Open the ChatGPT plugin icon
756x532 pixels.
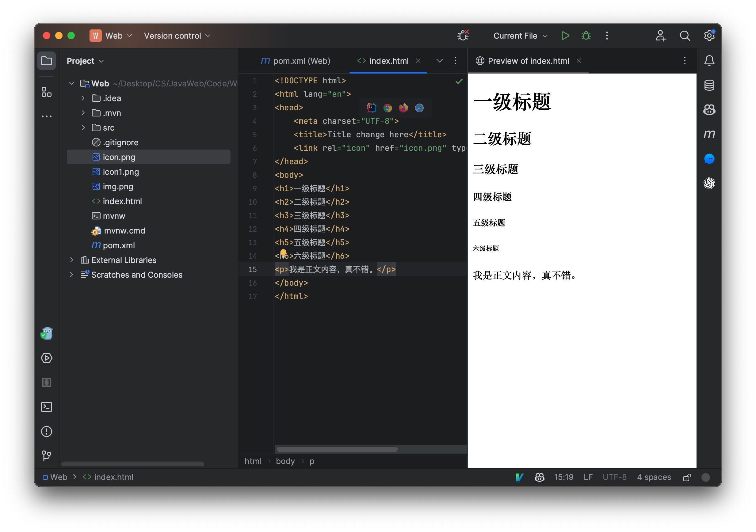(709, 183)
